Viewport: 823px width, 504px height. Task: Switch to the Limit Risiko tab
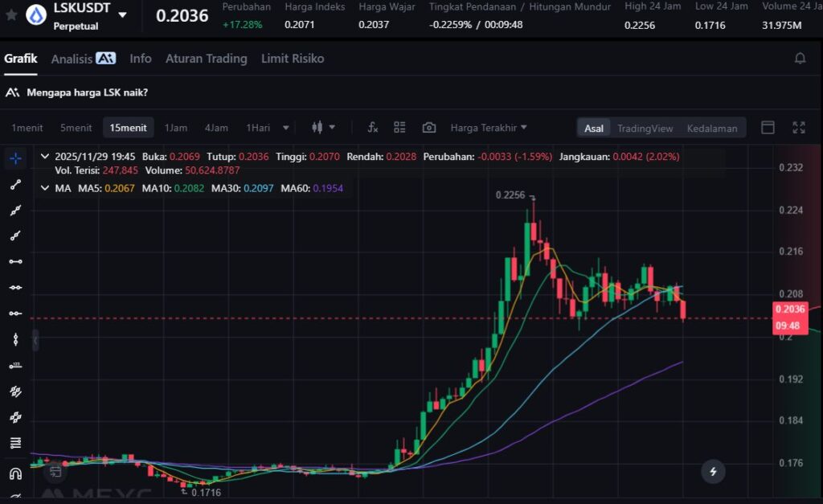(293, 59)
